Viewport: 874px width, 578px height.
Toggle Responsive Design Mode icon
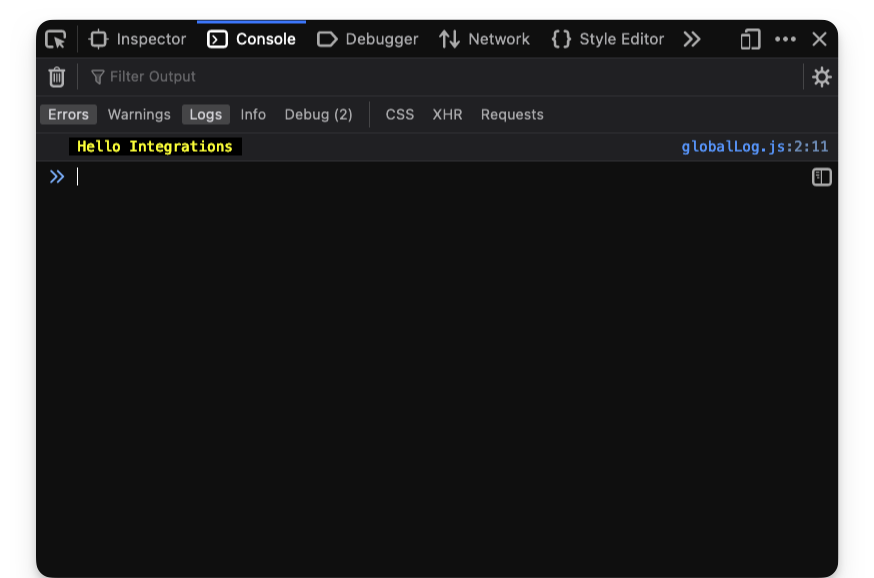tap(749, 39)
